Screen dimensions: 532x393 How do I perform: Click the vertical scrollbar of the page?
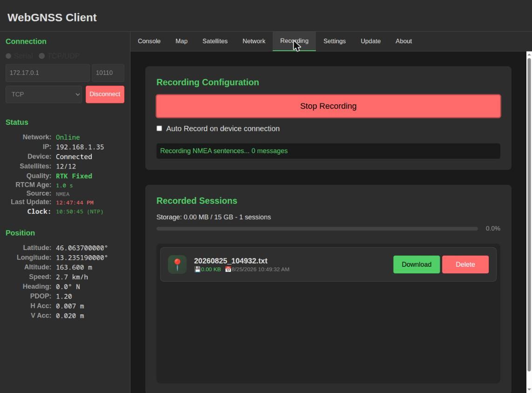529,214
